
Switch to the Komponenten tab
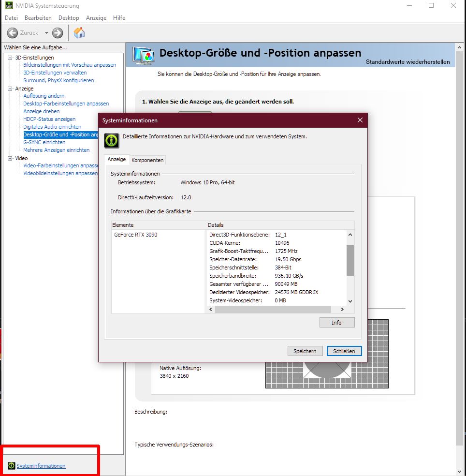[147, 160]
